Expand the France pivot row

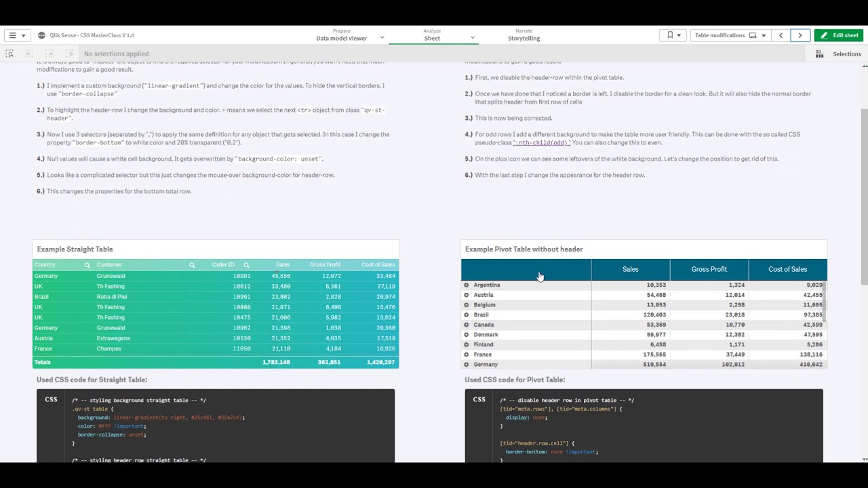[467, 354]
